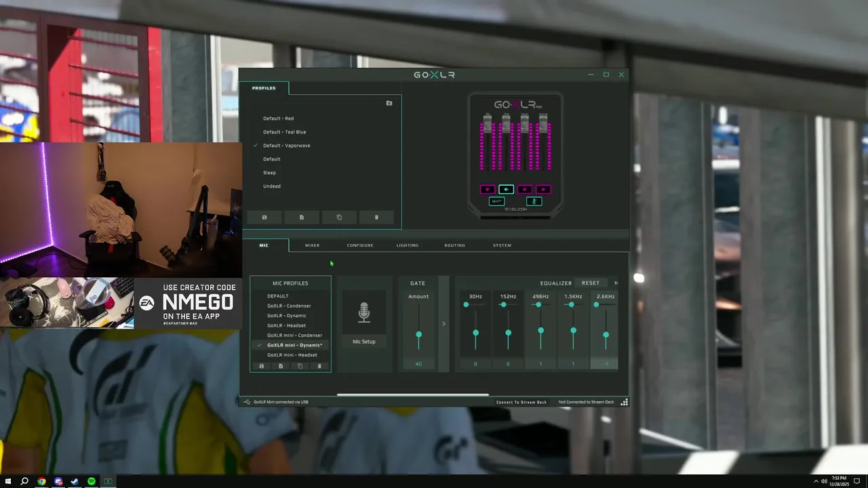Image resolution: width=868 pixels, height=488 pixels.
Task: Open the volume icon in system tray
Action: pos(824,481)
